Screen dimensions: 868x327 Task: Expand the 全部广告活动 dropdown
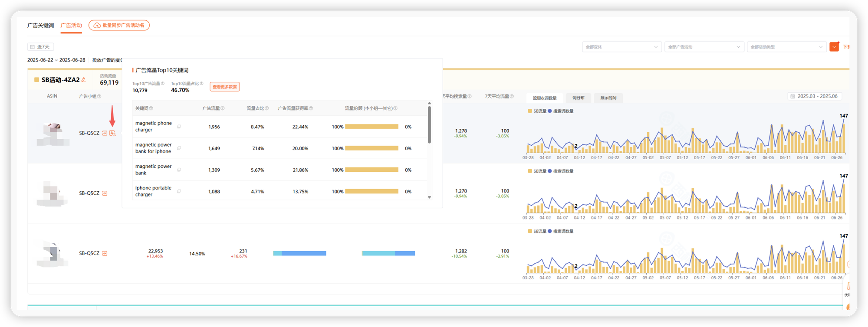click(704, 47)
